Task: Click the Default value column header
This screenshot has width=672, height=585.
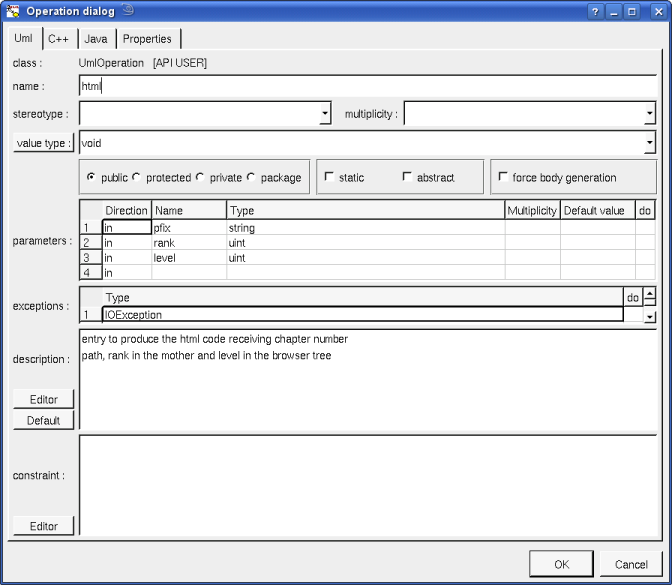Action: tap(597, 210)
